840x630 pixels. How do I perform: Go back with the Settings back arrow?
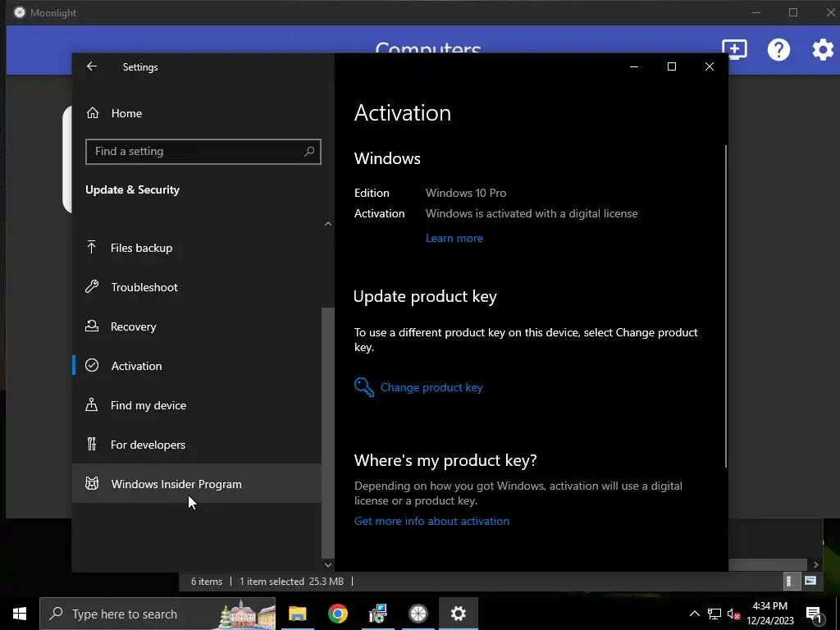tap(92, 66)
